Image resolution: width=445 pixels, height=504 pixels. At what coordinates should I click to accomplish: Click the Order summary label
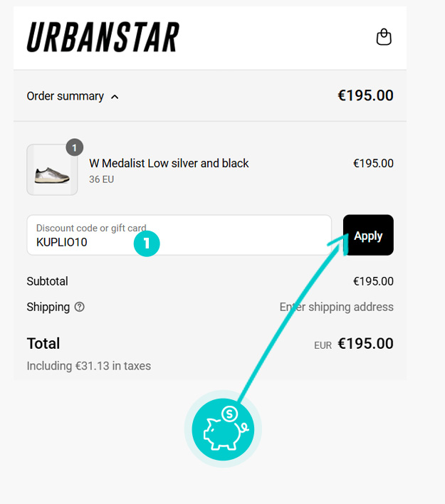[x=65, y=96]
